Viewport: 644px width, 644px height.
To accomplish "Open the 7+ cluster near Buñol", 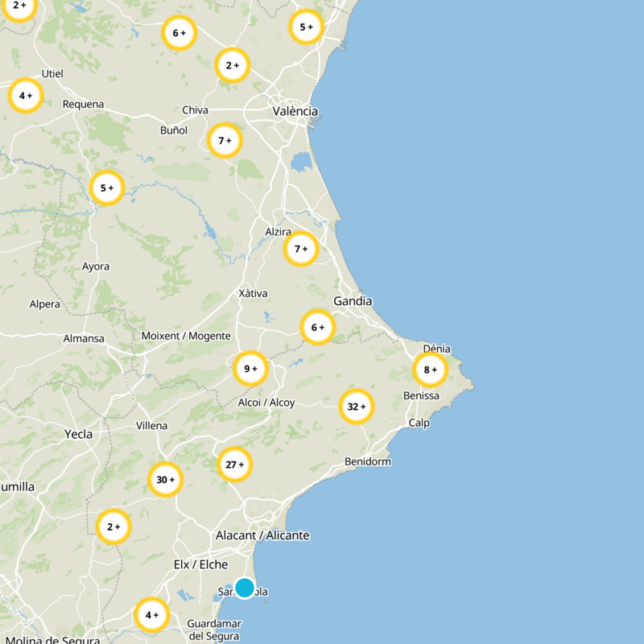I will 225,140.
